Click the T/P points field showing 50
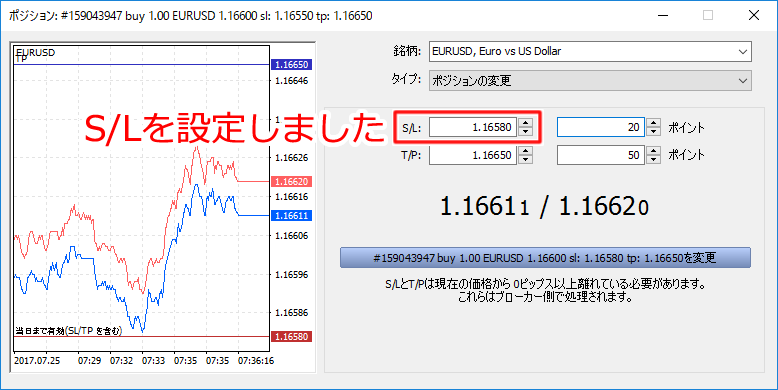Viewport: 778px width, 390px height. click(x=601, y=155)
